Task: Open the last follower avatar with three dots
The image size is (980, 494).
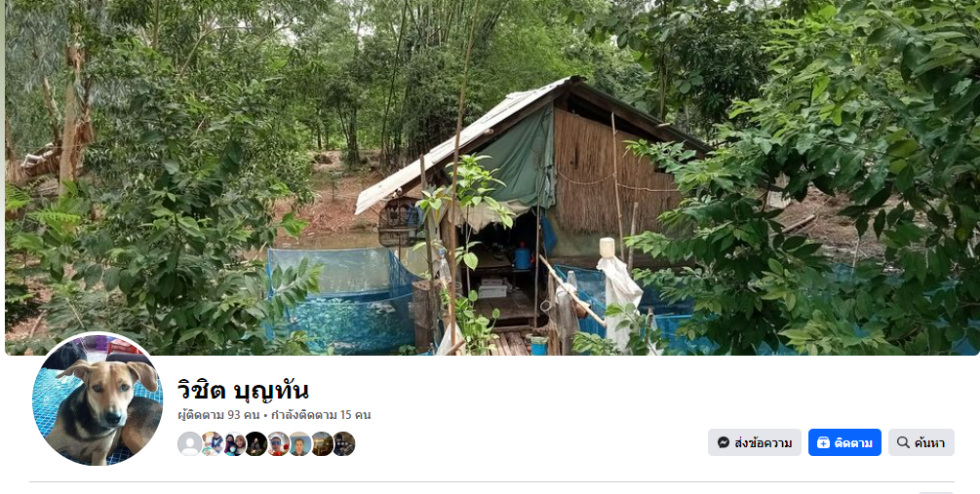Action: (x=343, y=444)
